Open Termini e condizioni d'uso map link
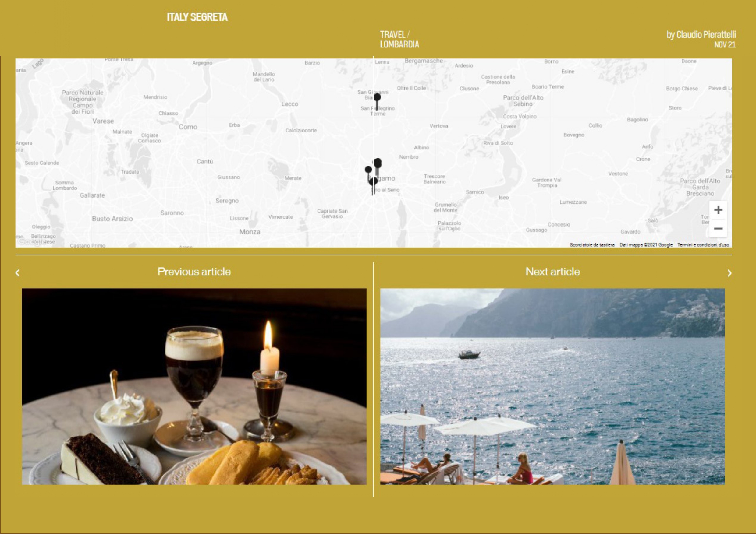Image resolution: width=756 pixels, height=534 pixels. tap(703, 245)
